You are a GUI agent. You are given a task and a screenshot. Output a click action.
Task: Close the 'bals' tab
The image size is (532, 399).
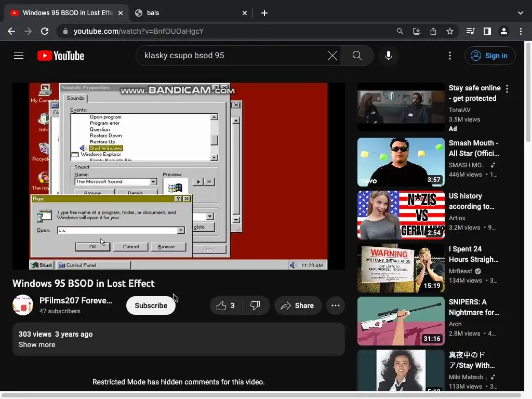coord(244,13)
